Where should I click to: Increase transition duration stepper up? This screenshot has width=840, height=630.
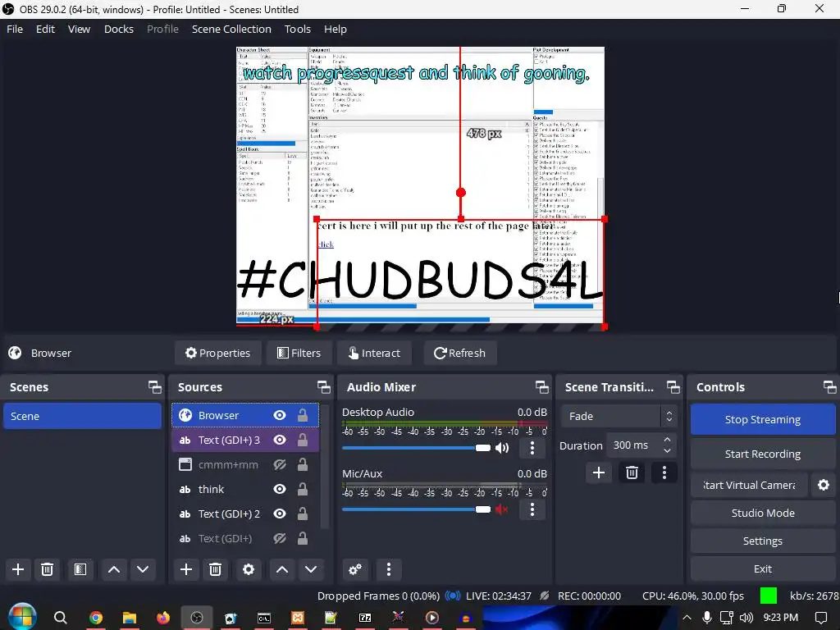667,440
